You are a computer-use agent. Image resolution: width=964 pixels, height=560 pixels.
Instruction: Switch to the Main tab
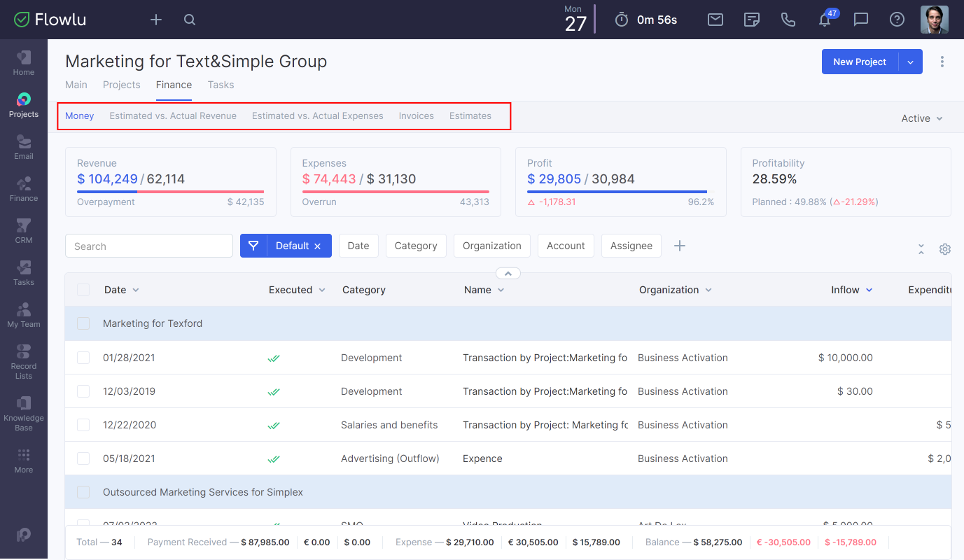76,85
